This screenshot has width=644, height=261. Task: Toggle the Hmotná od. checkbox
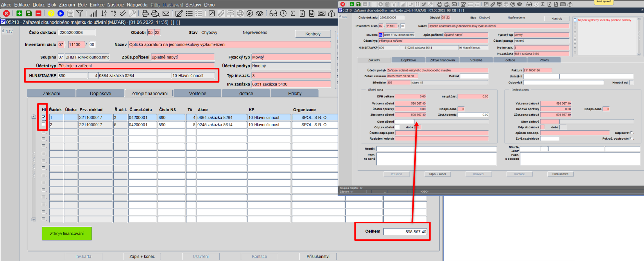[632, 82]
